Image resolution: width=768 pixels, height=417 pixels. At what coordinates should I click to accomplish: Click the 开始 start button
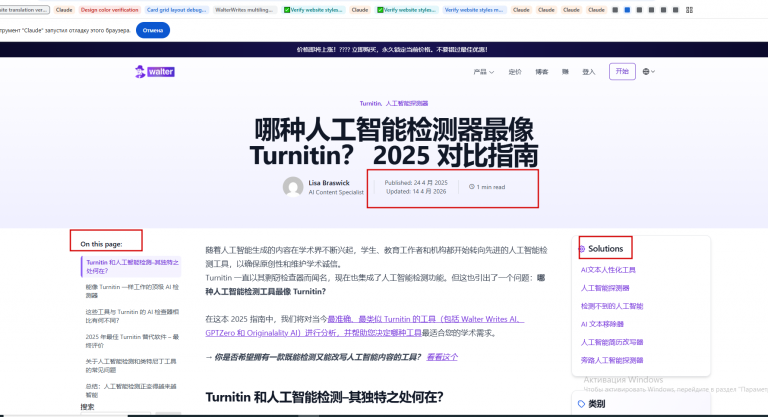pos(622,72)
